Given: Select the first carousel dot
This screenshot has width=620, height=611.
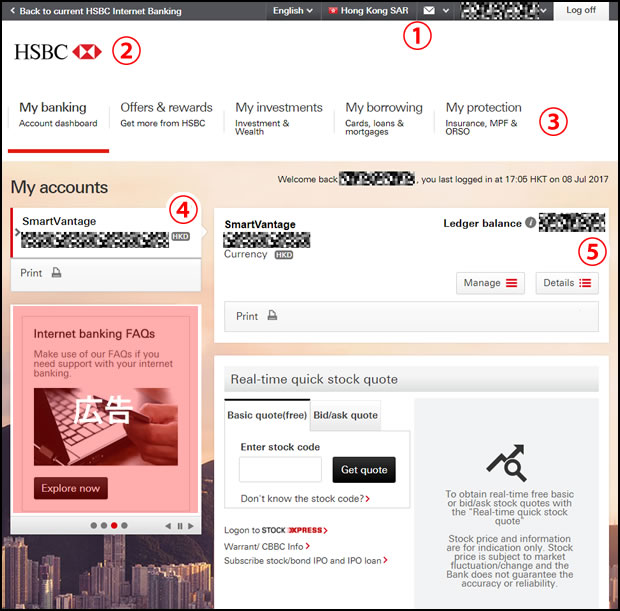Looking at the screenshot, I should tap(94, 526).
